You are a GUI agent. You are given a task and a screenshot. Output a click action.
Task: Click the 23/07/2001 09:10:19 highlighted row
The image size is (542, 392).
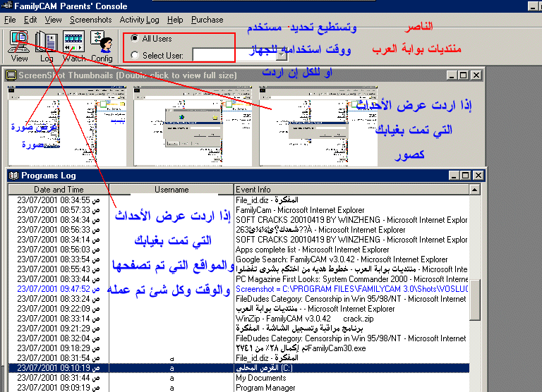click(239, 368)
